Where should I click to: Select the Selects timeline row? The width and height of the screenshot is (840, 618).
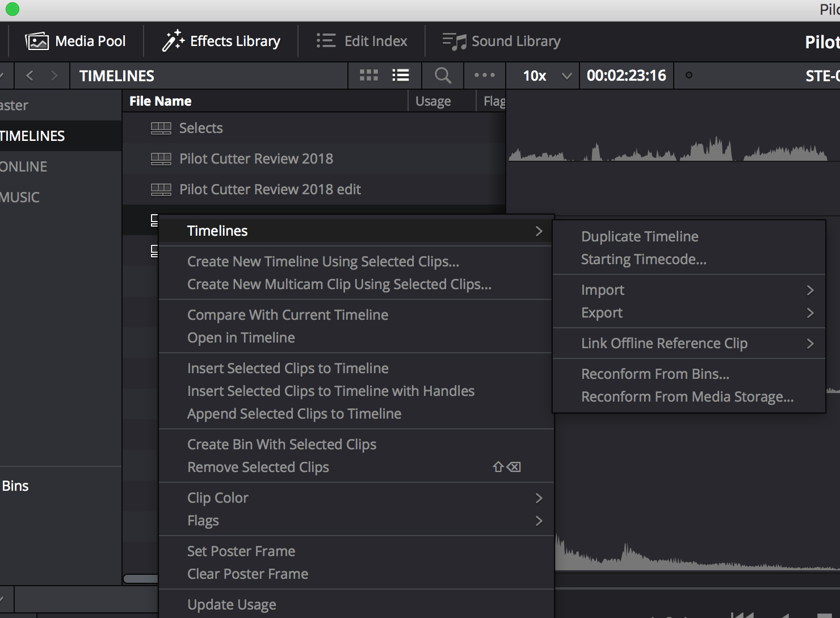coord(314,128)
